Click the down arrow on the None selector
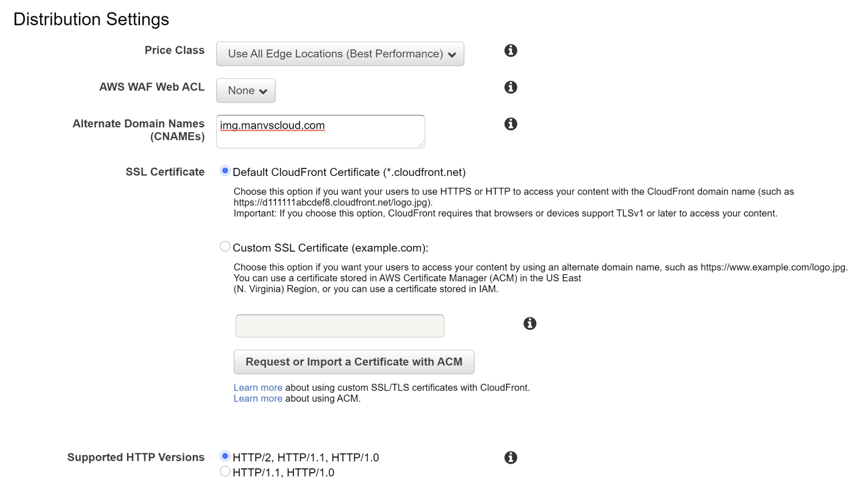Screen dimensions: 868x485 263,91
